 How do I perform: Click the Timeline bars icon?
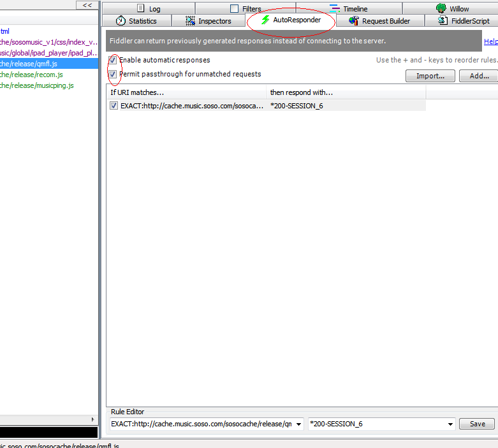334,8
